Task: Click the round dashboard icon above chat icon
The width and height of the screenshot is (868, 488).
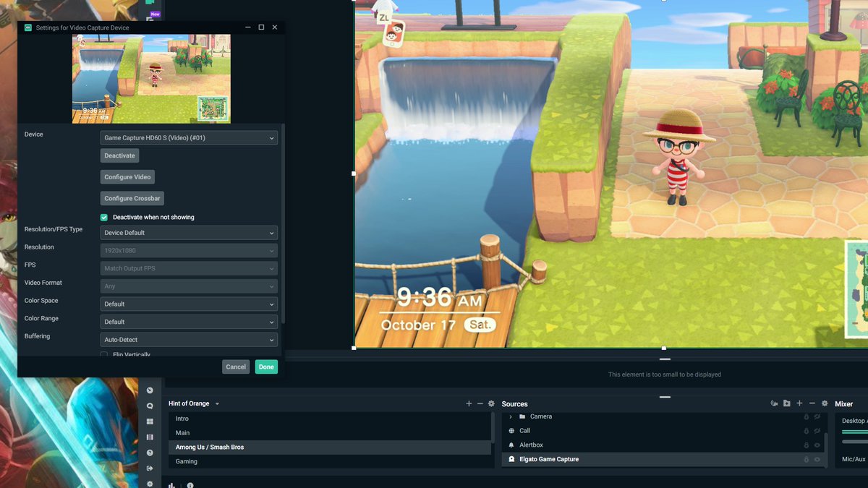Action: click(x=150, y=390)
